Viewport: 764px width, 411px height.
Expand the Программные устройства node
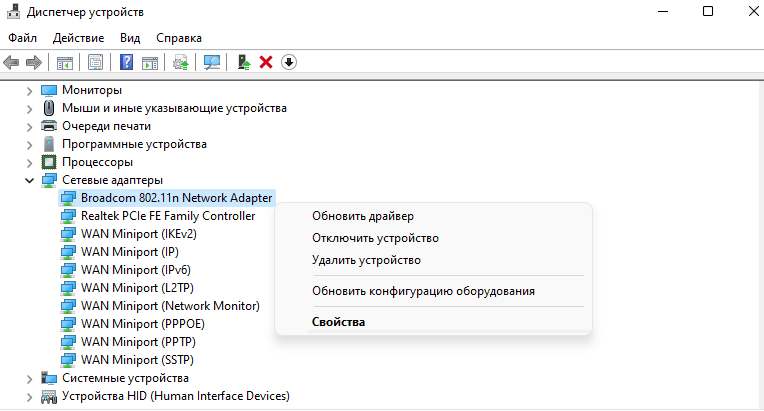29,145
